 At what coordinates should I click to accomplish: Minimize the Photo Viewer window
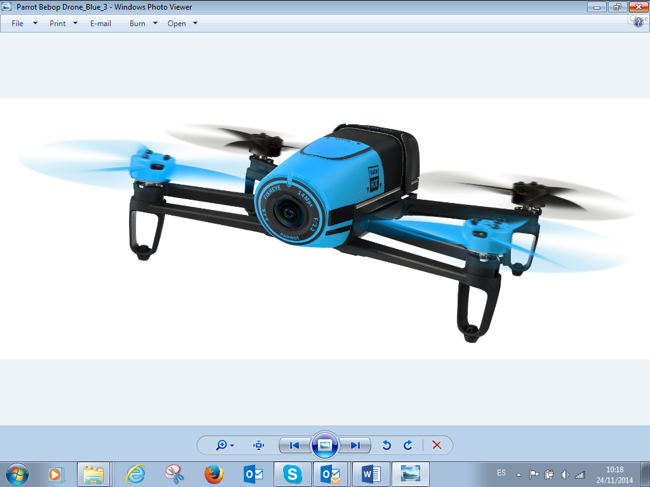597,7
